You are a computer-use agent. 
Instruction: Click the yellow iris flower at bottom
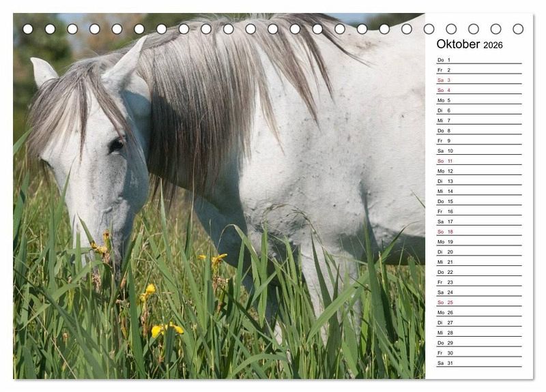tap(158, 331)
